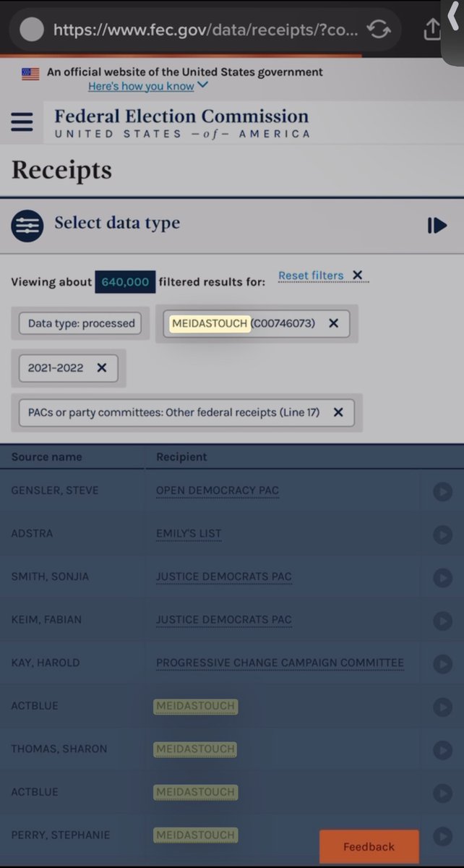464x868 pixels.
Task: Tap the browser reload icon
Action: tap(379, 30)
